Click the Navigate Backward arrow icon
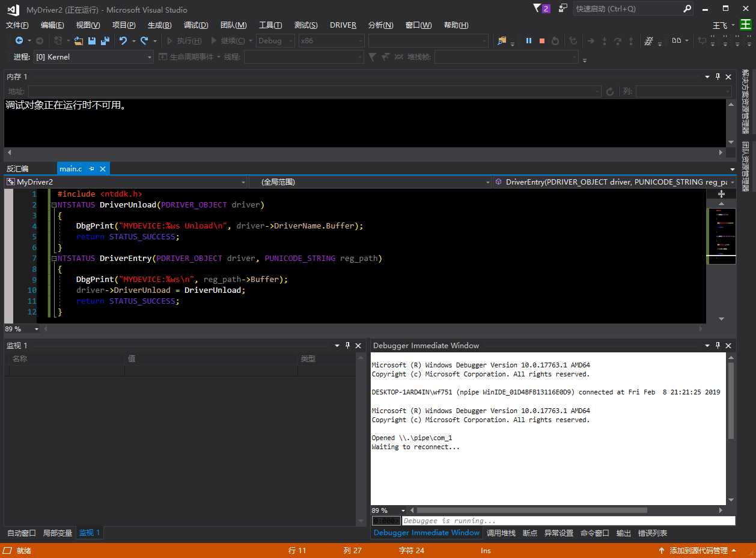 tap(19, 41)
